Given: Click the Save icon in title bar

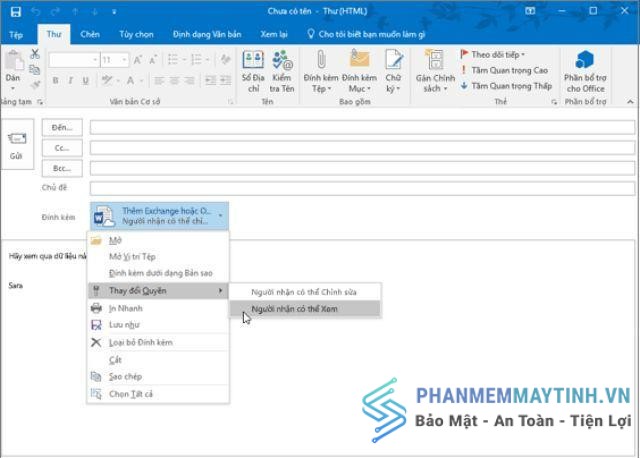Looking at the screenshot, I should coord(16,11).
